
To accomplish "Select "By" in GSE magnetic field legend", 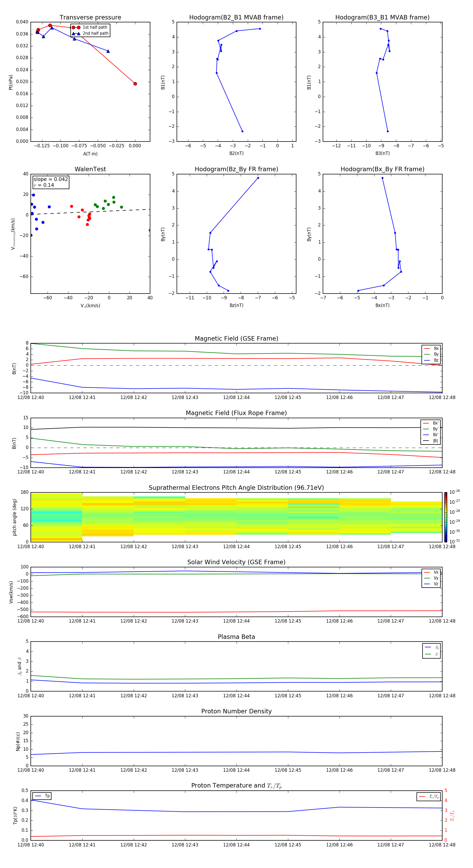I will coord(431,355).
